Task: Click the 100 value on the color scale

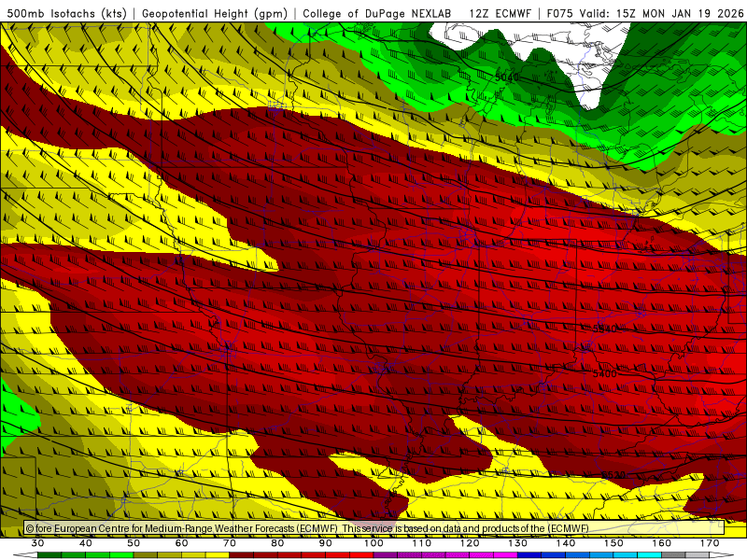Action: coord(374,543)
